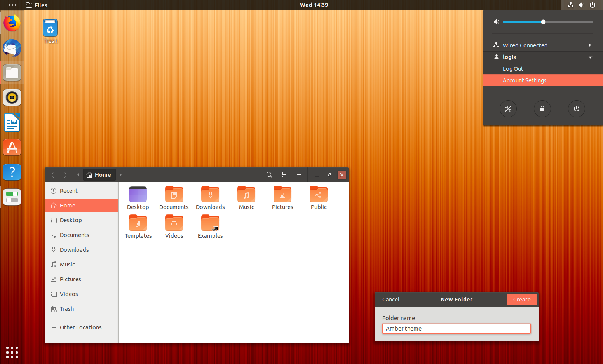
Task: Launch Firefox from the dock
Action: [12, 23]
